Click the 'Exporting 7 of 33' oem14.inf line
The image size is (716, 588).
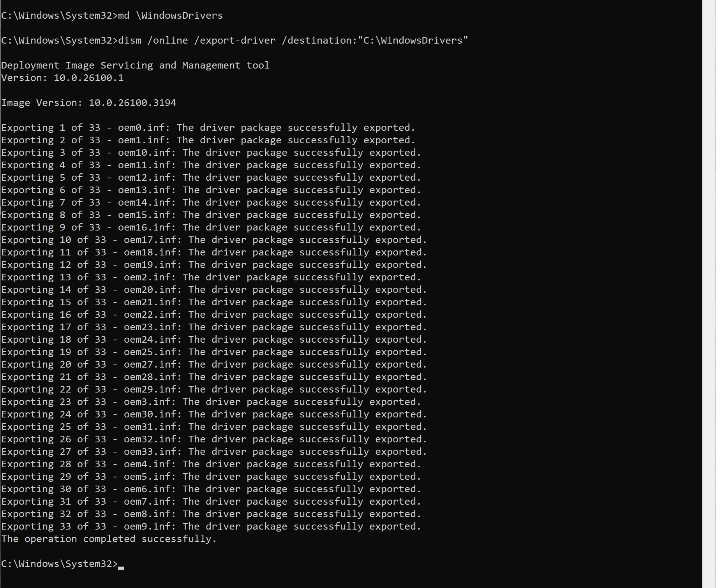pos(211,202)
